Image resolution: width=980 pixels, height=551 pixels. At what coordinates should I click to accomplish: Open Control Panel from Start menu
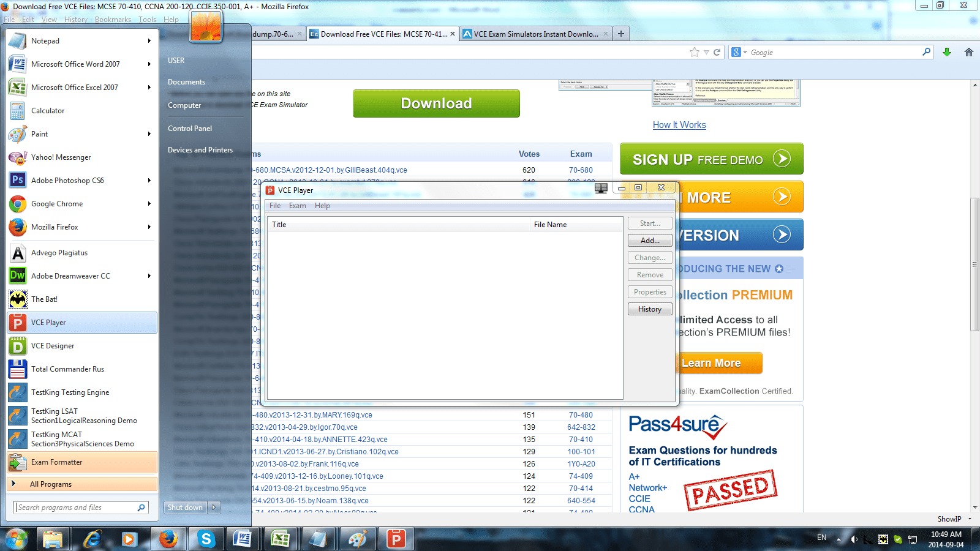click(190, 129)
